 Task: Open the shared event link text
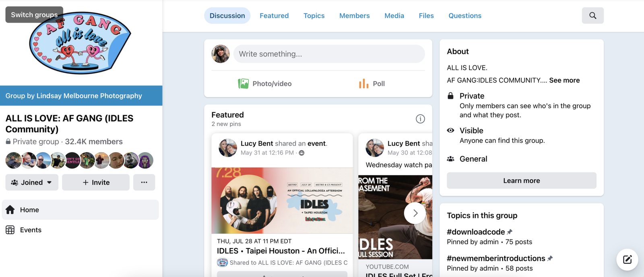[x=316, y=143]
